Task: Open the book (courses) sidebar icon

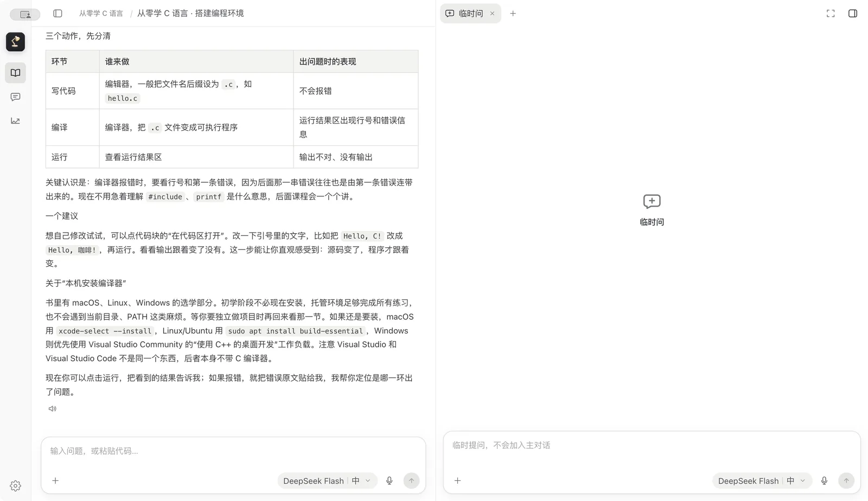Action: 15,73
